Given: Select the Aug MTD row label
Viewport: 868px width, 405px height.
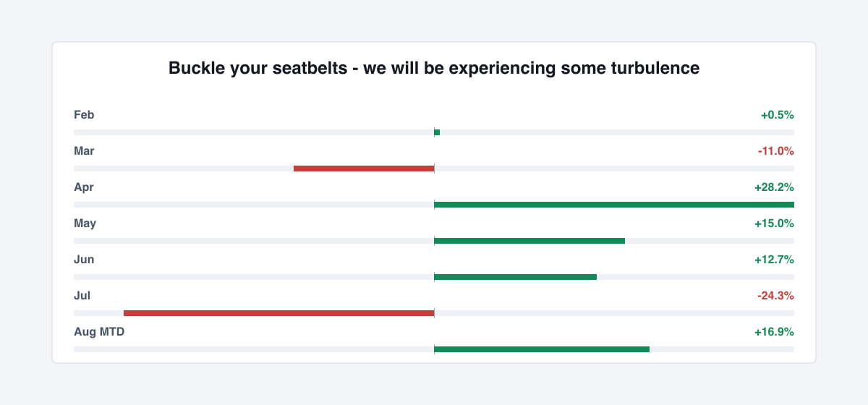Looking at the screenshot, I should point(99,331).
